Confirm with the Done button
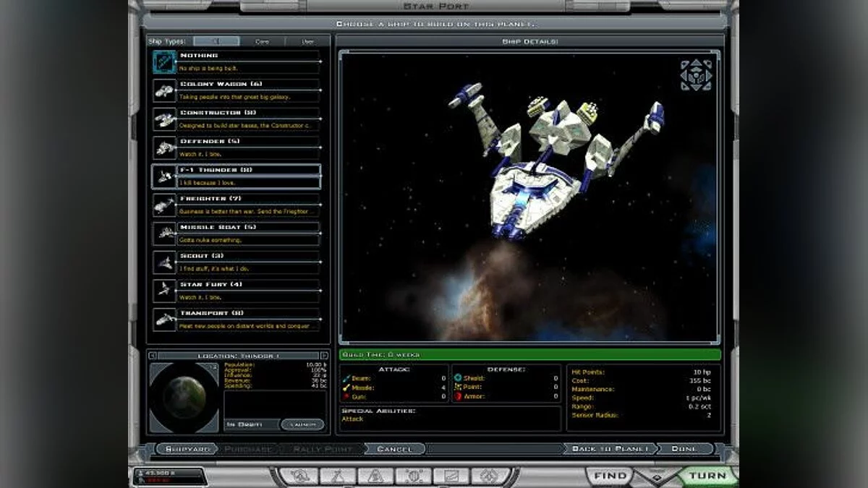868x488 pixels. pos(684,449)
